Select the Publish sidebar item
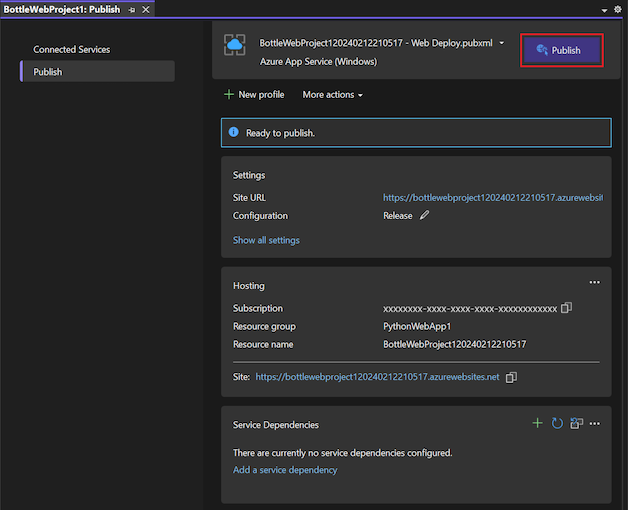 pos(98,72)
